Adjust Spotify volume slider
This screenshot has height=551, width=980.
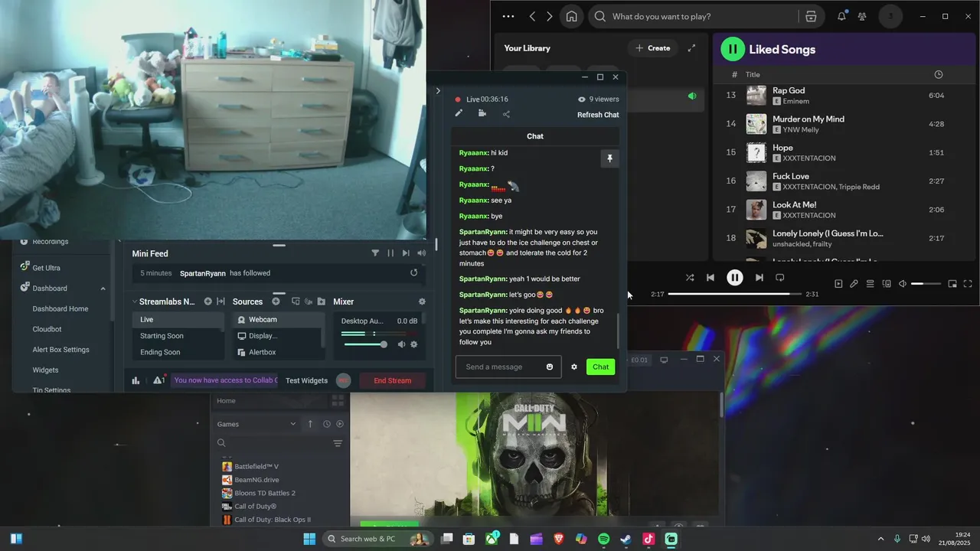pos(926,284)
